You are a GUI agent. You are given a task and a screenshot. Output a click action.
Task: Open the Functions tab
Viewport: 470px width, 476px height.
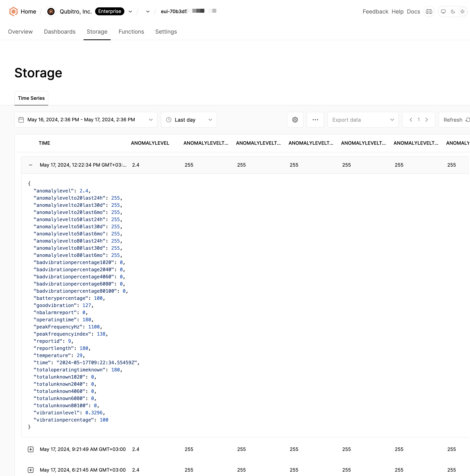131,32
